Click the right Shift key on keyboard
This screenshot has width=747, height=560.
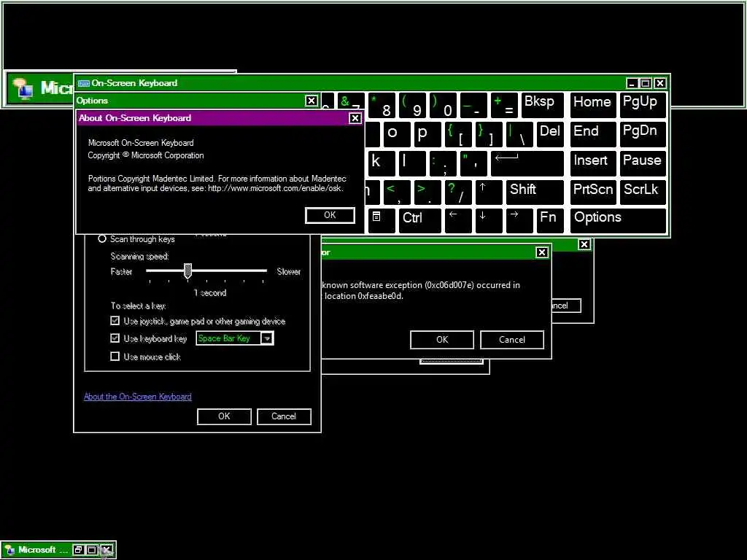tap(535, 192)
